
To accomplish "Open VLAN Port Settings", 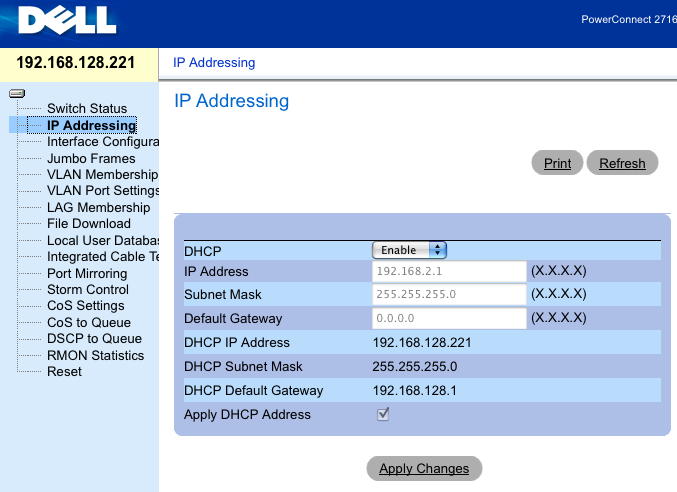I will pyautogui.click(x=103, y=190).
